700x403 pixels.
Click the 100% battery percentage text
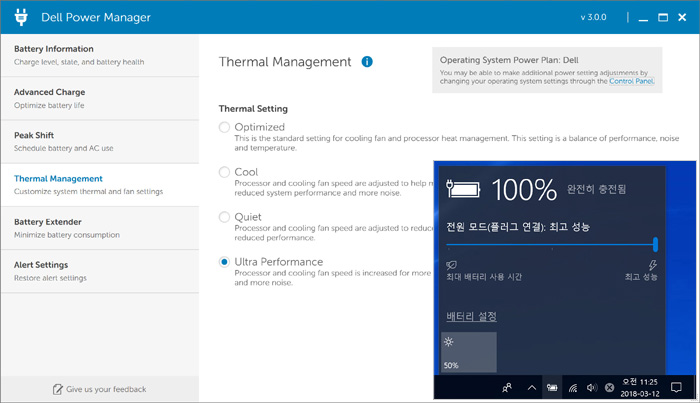click(x=525, y=190)
